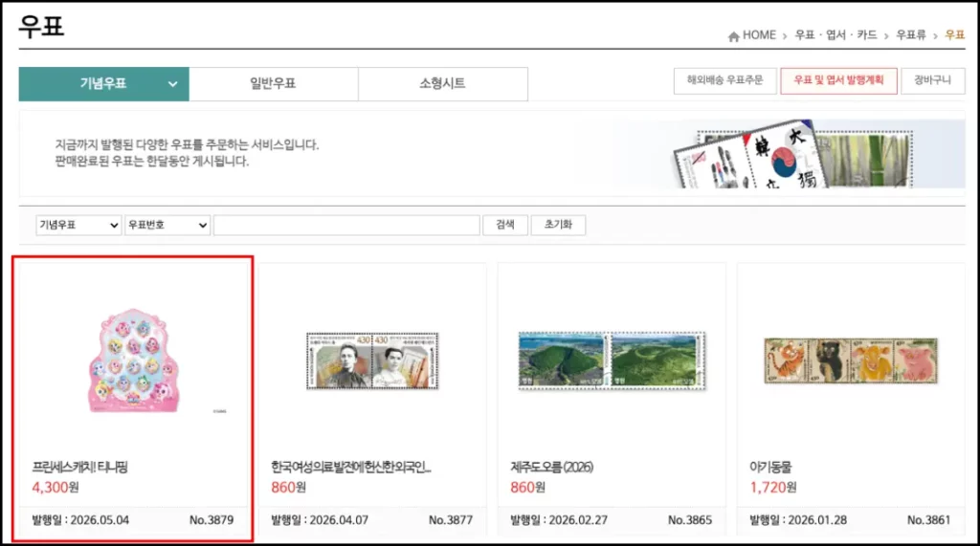Go to 우표·엽서·카드 breadcrumb
This screenshot has height=546, width=980.
[x=835, y=35]
